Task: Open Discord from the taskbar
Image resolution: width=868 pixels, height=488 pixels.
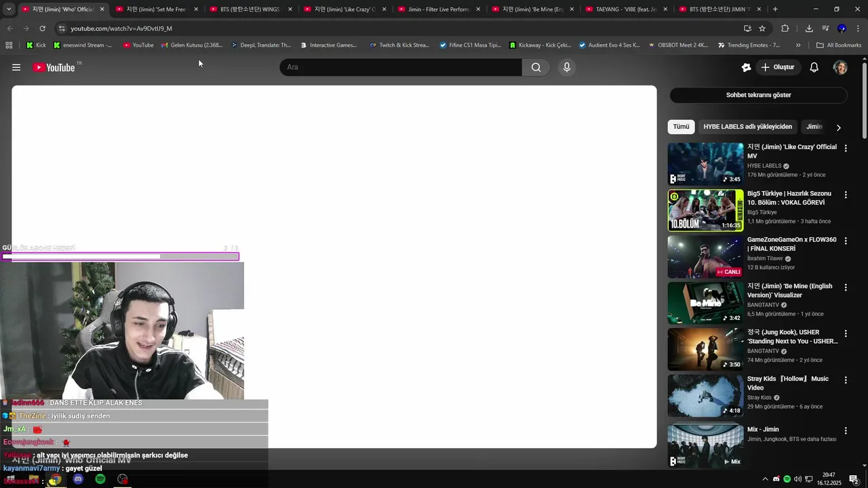Action: (x=78, y=479)
